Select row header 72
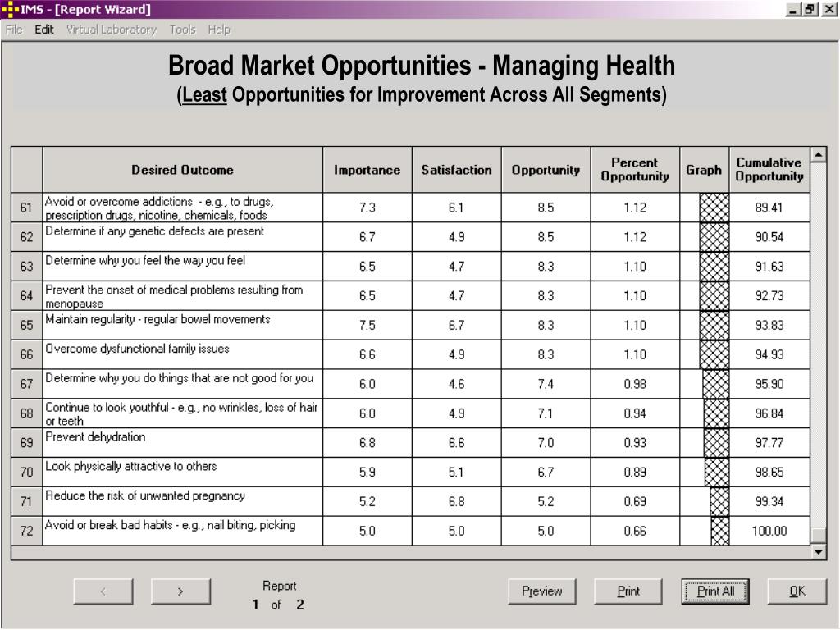The image size is (840, 630). pos(27,531)
